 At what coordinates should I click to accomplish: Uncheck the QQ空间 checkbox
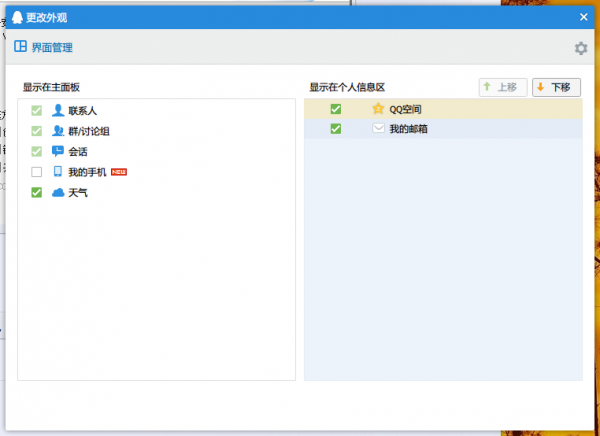tap(336, 109)
